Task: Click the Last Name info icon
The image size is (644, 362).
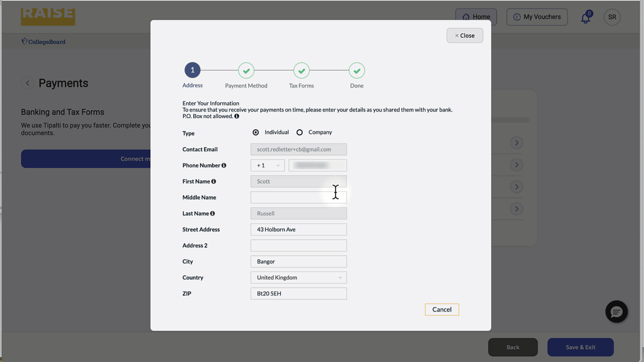Action: (x=212, y=214)
